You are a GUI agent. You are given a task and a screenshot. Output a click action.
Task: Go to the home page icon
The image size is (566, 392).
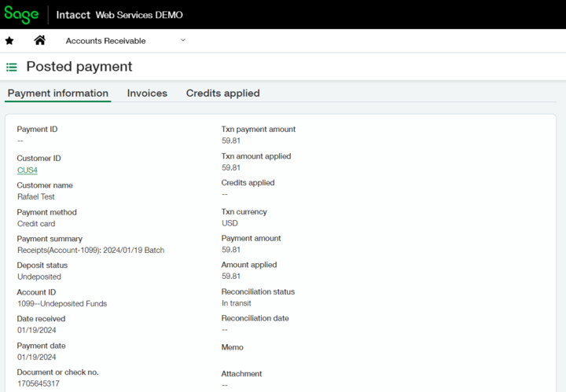[39, 41]
